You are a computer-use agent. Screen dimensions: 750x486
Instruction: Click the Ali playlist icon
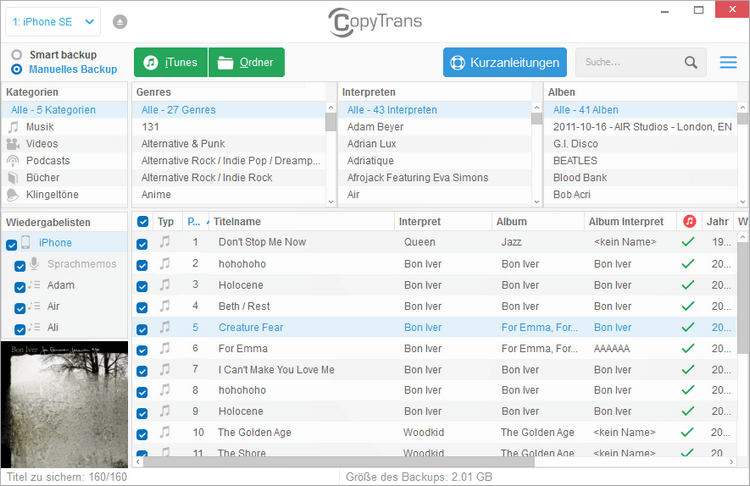[34, 327]
